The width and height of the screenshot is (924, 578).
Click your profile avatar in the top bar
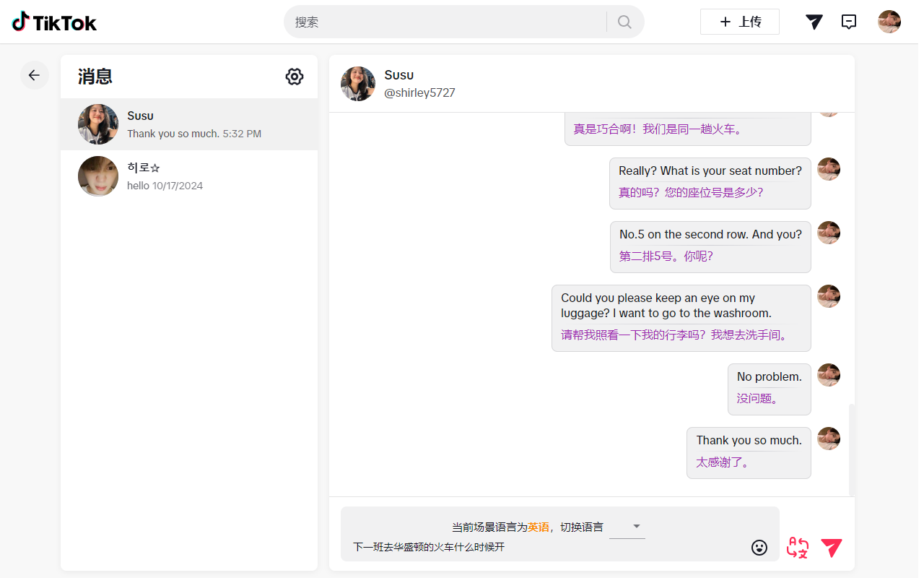[x=889, y=22]
